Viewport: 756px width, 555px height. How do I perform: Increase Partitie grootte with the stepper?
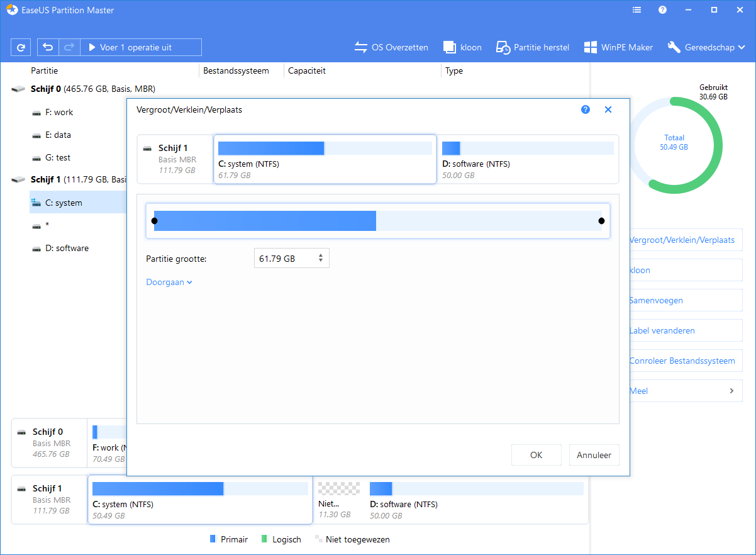[x=321, y=255]
